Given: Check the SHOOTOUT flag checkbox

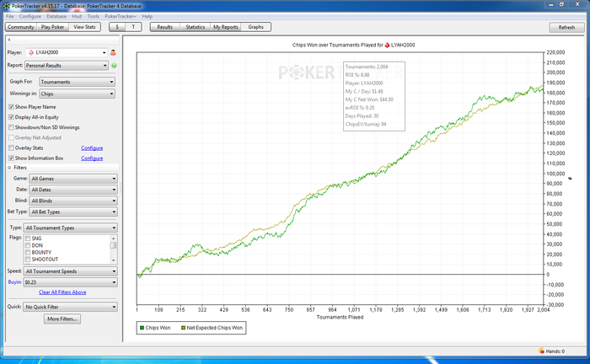Looking at the screenshot, I should pos(28,260).
